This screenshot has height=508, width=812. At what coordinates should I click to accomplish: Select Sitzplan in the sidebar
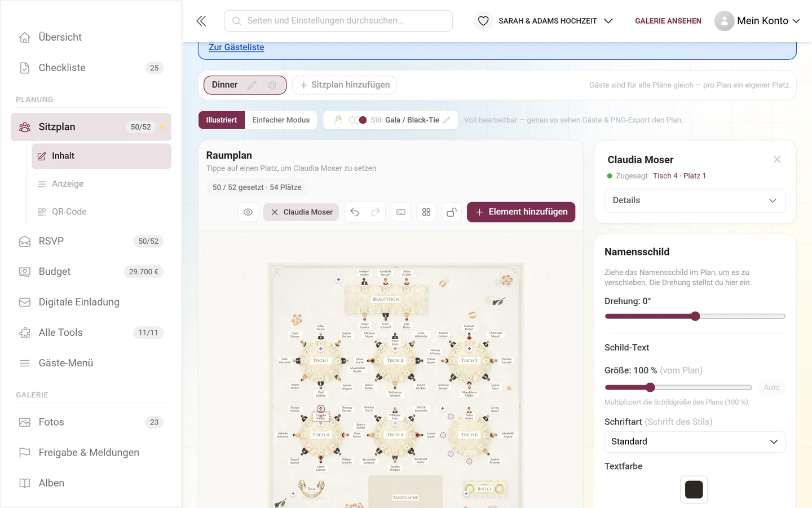coord(90,127)
